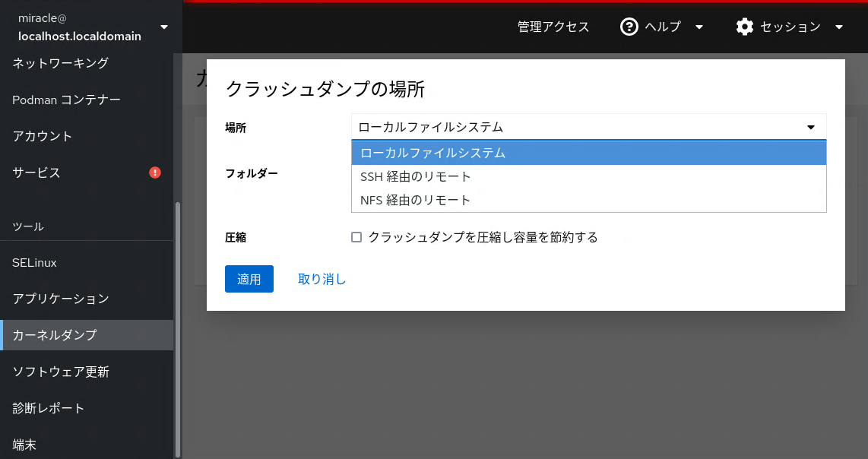Go to Podman コンテナー page
868x459 pixels.
pos(67,100)
